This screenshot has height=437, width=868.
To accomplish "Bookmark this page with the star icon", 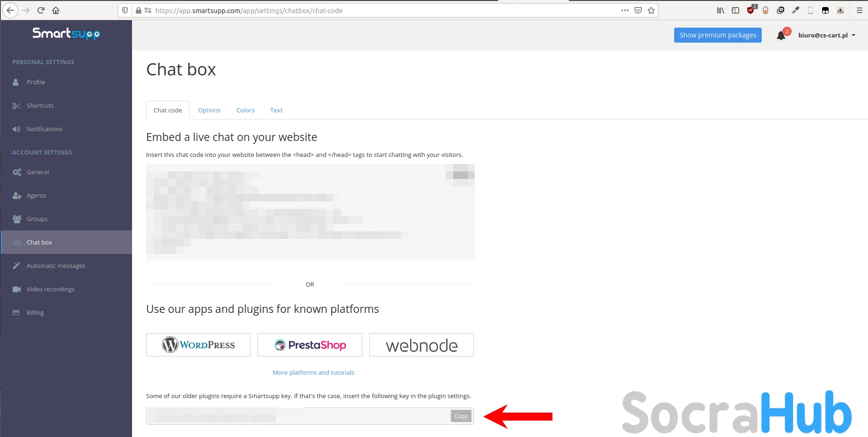I will 651,10.
